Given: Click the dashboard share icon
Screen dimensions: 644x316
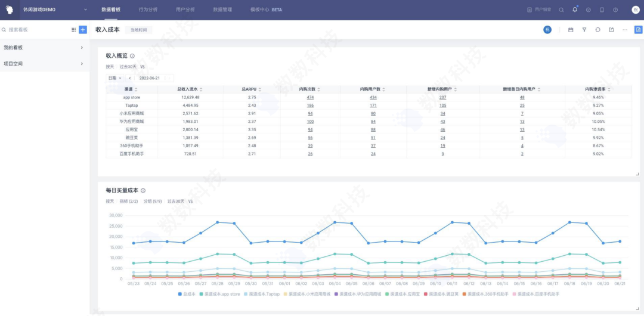Looking at the screenshot, I should tap(612, 30).
